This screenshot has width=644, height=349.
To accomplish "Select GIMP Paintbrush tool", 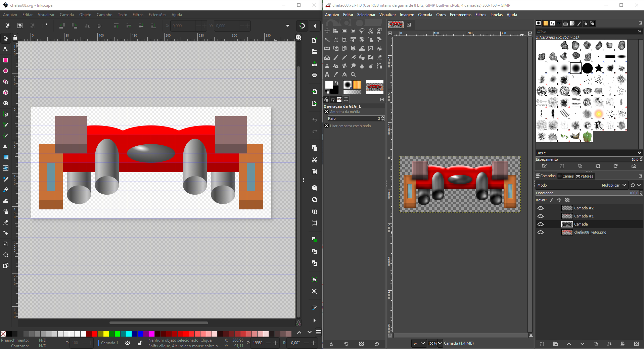I will tap(336, 57).
